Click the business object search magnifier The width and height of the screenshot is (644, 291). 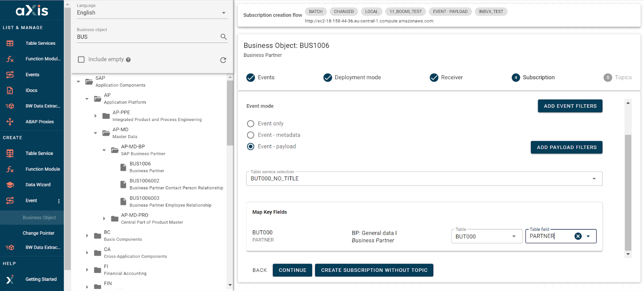pos(224,37)
